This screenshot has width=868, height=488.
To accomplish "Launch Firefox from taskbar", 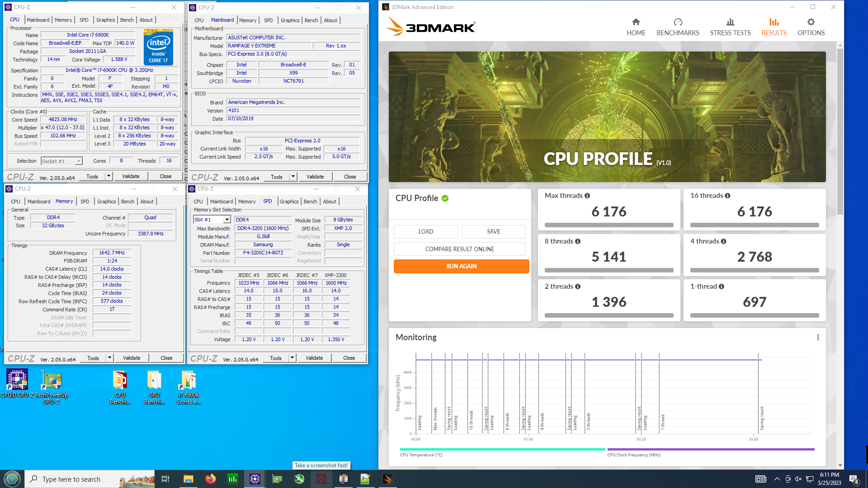I will (210, 479).
